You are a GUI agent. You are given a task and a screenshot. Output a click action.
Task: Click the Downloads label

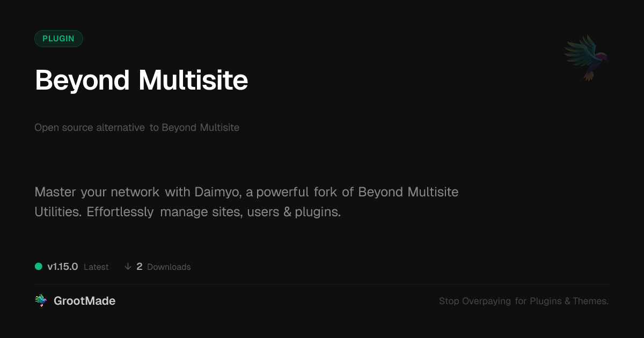tap(169, 267)
